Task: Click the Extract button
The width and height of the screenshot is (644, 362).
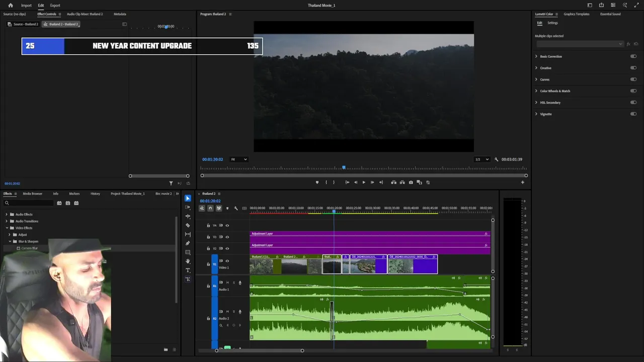Action: click(x=402, y=183)
